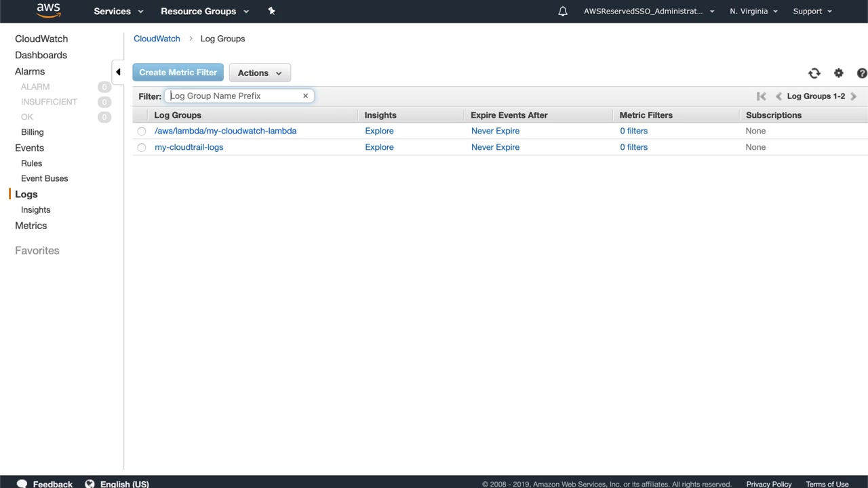Collapse the sidebar with the left arrow
Image resolution: width=868 pixels, height=488 pixels.
coord(118,72)
